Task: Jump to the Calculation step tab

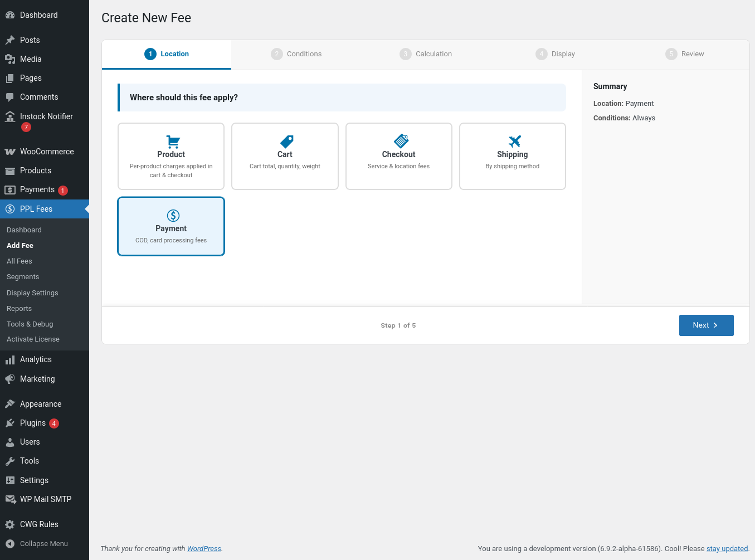Action: click(426, 54)
